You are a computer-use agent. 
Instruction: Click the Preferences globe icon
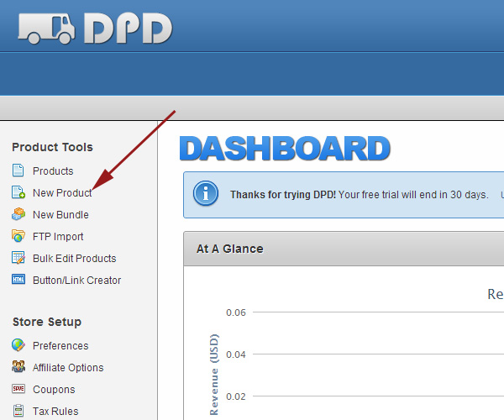coord(18,345)
